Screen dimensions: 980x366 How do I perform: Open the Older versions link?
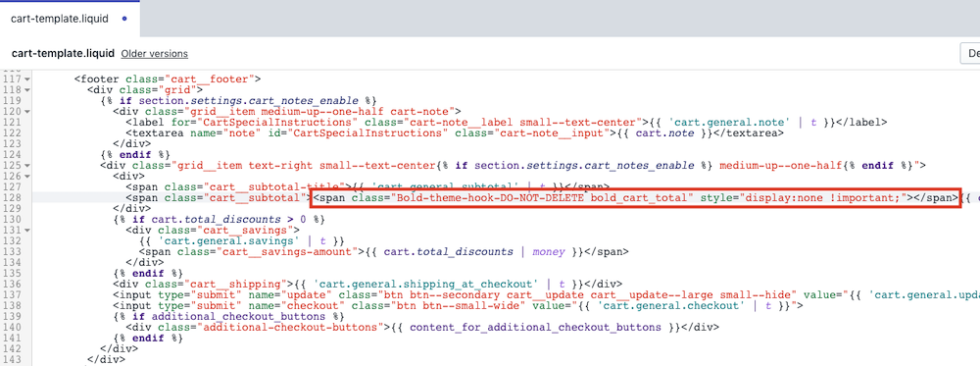(155, 54)
